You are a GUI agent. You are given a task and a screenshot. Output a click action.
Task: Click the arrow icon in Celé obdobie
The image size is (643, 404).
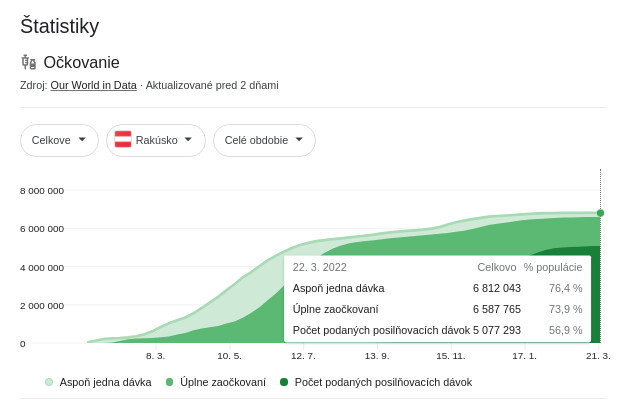299,140
